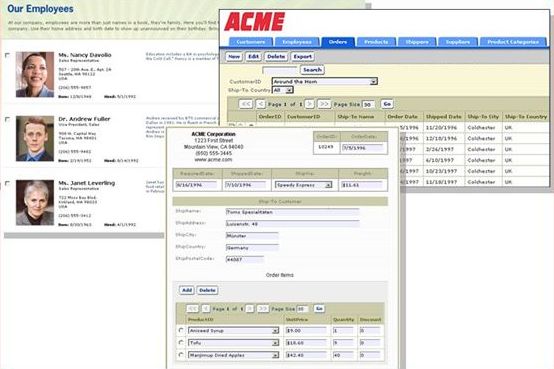Select Nancy Davolio's checkbox
Image resolution: width=554 pixels, height=369 pixels.
point(7,55)
